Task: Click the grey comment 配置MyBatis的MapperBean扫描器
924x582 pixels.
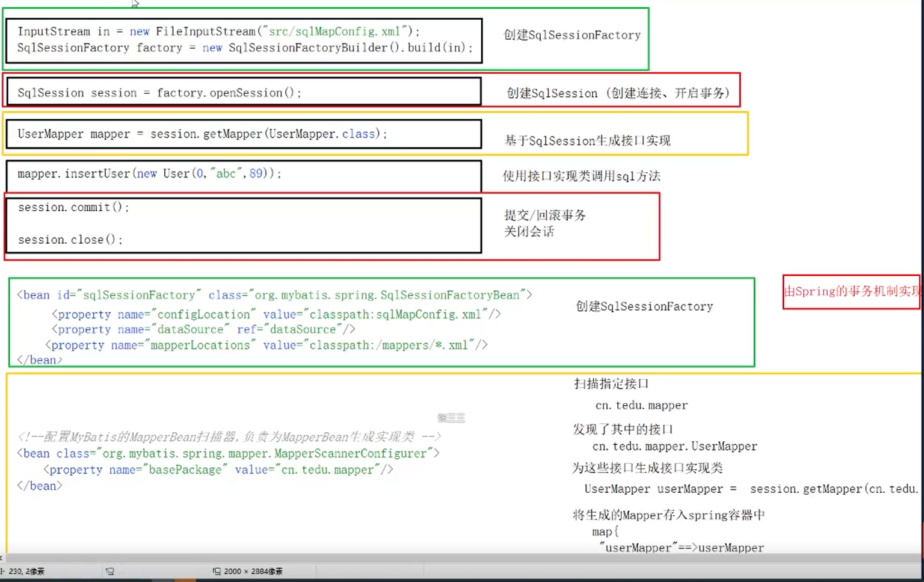Action: point(229,436)
